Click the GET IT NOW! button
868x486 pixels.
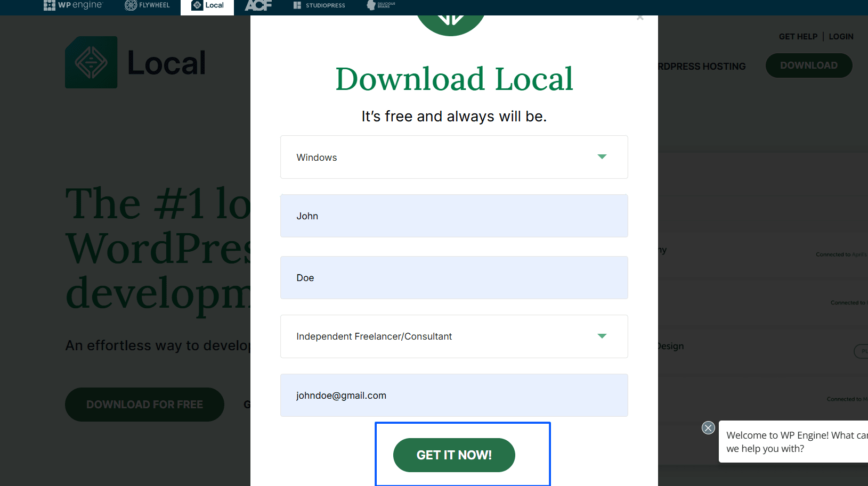point(454,455)
